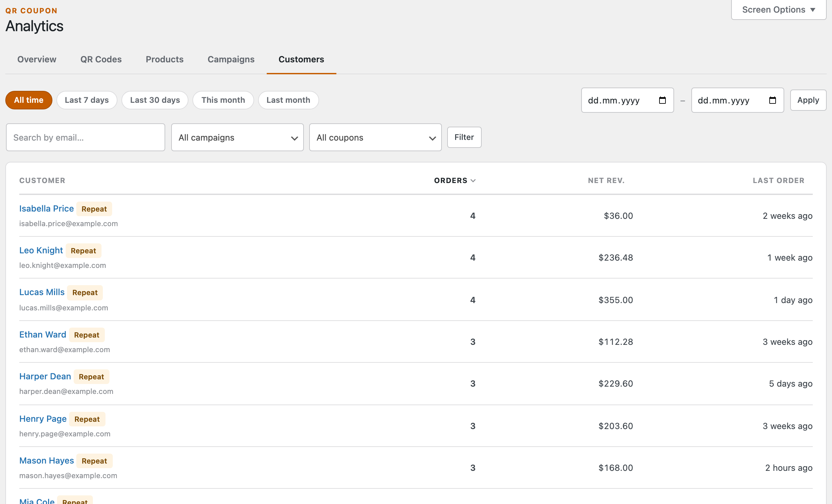
Task: Click mason.hayes@example.com email text
Action: pos(68,476)
